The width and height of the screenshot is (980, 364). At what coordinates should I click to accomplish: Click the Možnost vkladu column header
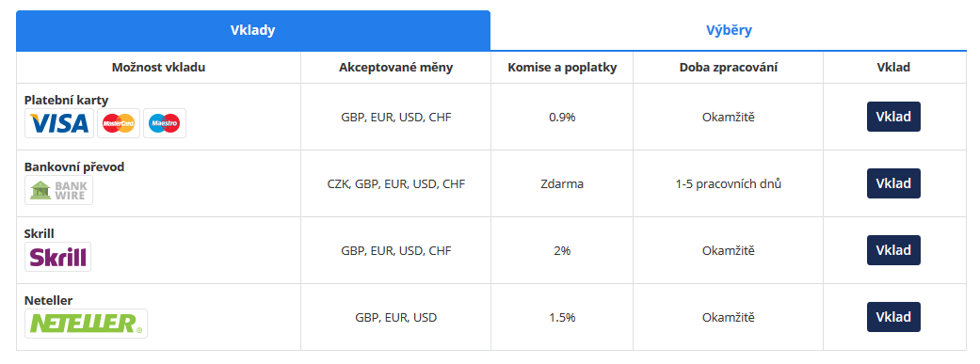(x=159, y=68)
